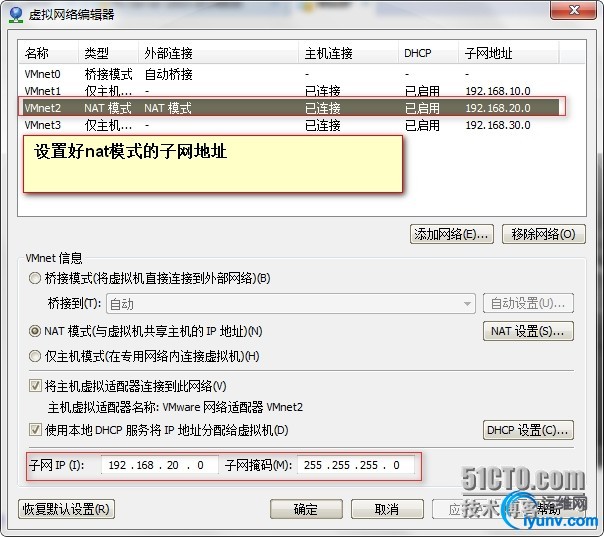
Task: Click the 子网掩码 input field
Action: click(356, 465)
